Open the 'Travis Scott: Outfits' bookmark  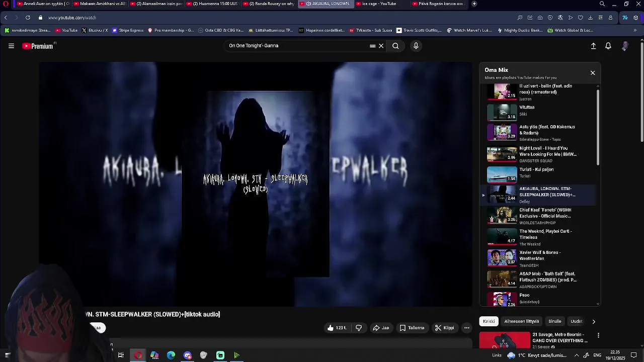tap(419, 30)
